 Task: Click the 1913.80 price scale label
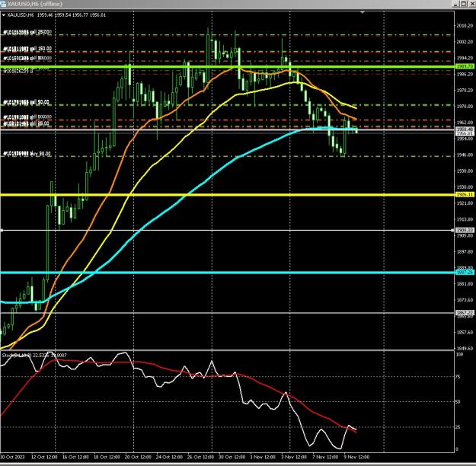pos(465,219)
